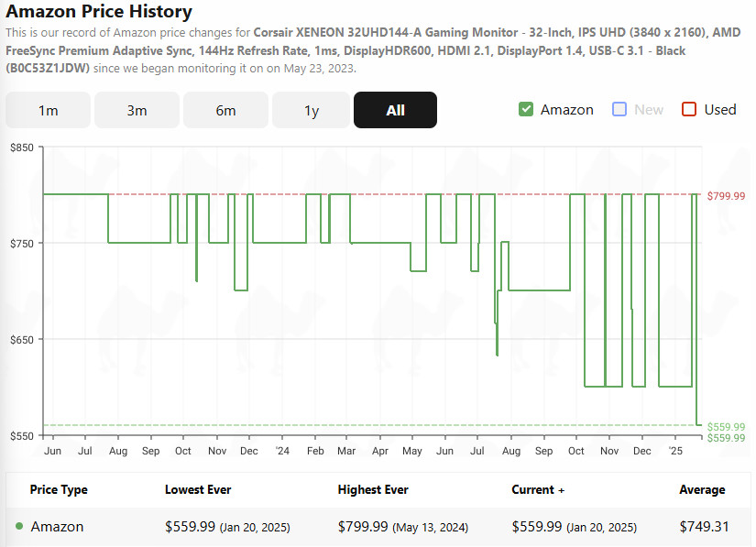
Task: Click the Average column header
Action: click(701, 489)
